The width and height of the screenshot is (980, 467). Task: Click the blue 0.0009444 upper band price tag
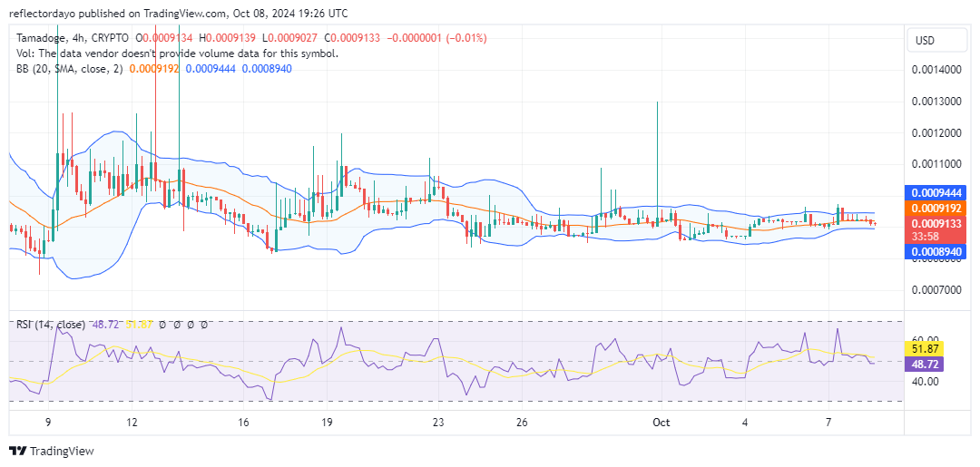(936, 193)
